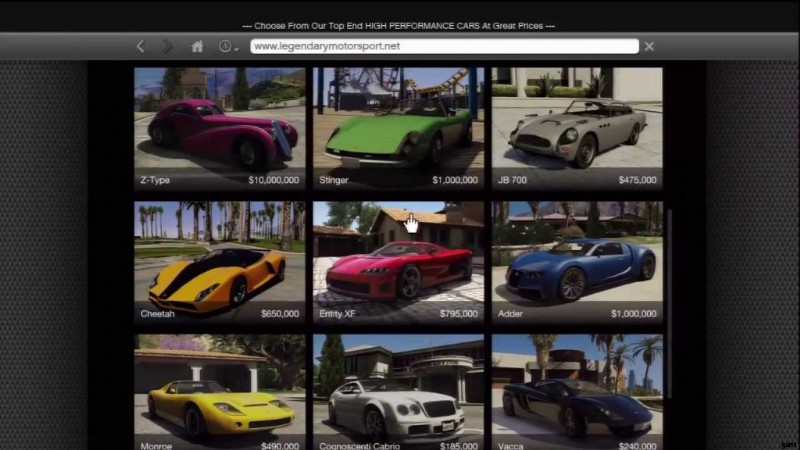This screenshot has height=450, width=800.
Task: Click the Entity XF name label
Action: (337, 314)
